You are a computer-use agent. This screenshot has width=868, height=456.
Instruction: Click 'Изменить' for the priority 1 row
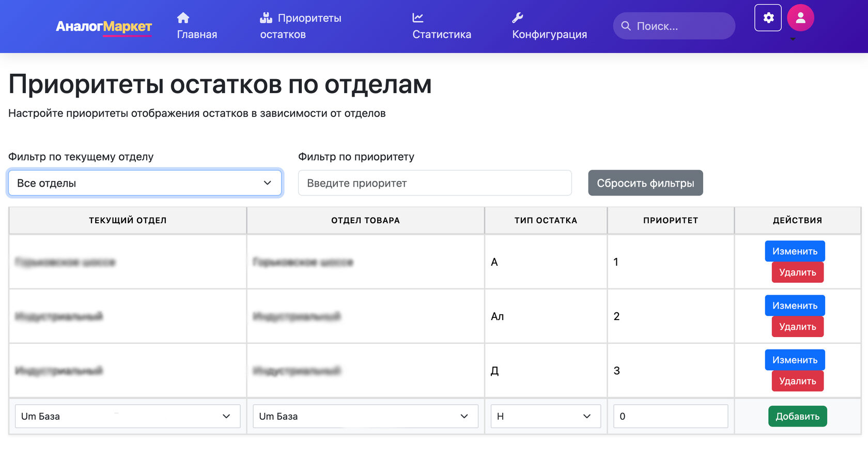coord(795,251)
